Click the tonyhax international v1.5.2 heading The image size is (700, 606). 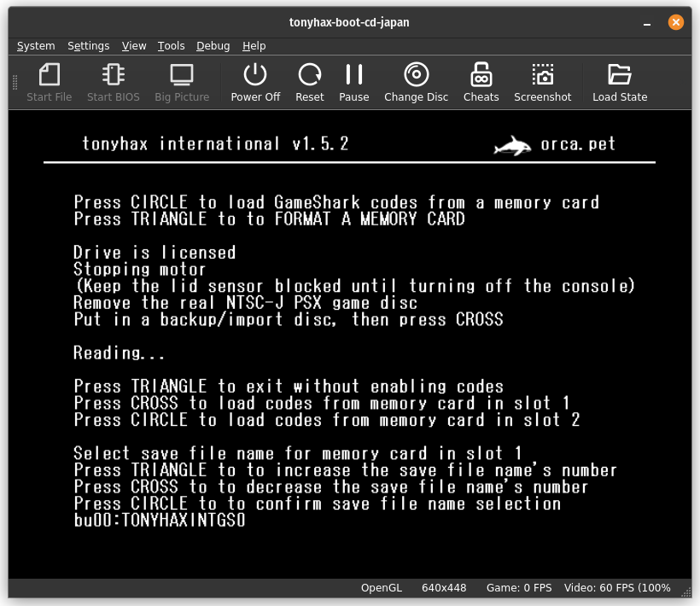pos(215,143)
